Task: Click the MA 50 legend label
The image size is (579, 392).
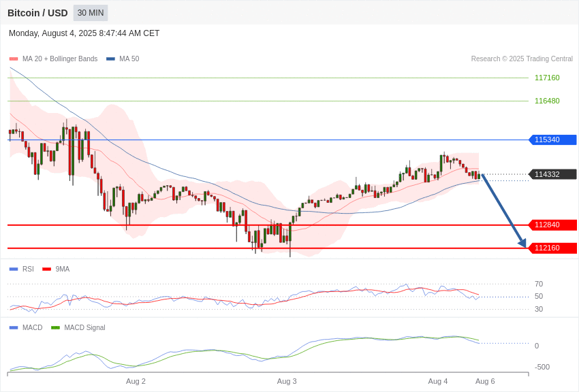Action: coord(129,59)
